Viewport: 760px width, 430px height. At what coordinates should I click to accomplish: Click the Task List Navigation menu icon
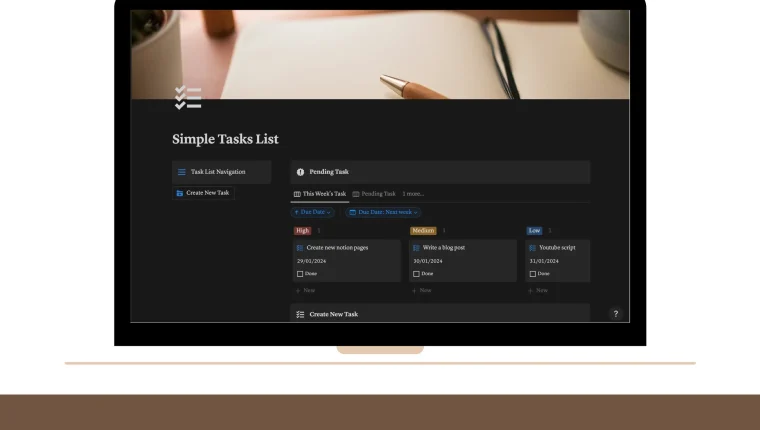181,172
